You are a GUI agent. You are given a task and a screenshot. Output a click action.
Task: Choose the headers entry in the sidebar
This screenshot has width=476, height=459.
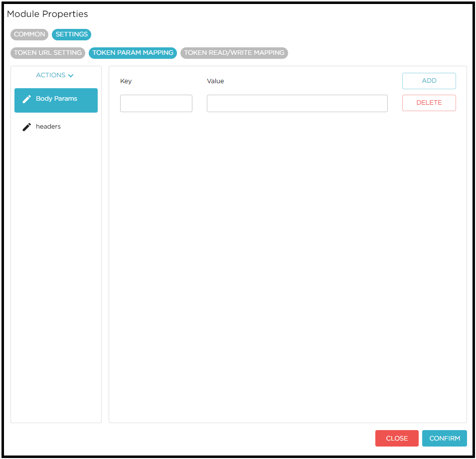(x=48, y=127)
